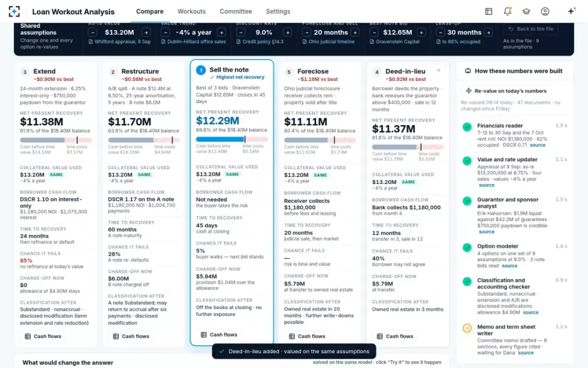Viewport: 588px width, 368px height.
Task: Open the Settings tab
Action: (278, 11)
